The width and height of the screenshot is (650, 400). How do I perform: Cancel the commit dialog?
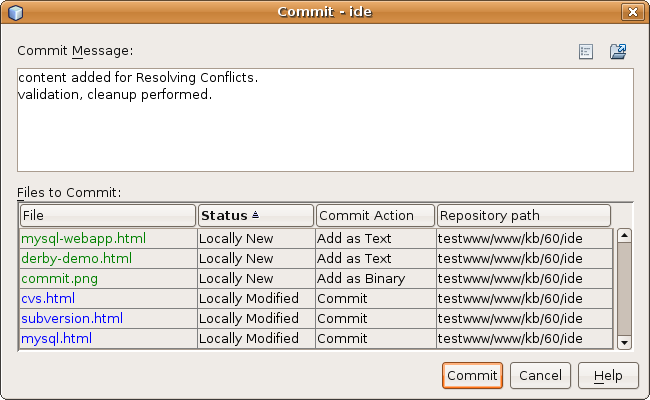540,375
